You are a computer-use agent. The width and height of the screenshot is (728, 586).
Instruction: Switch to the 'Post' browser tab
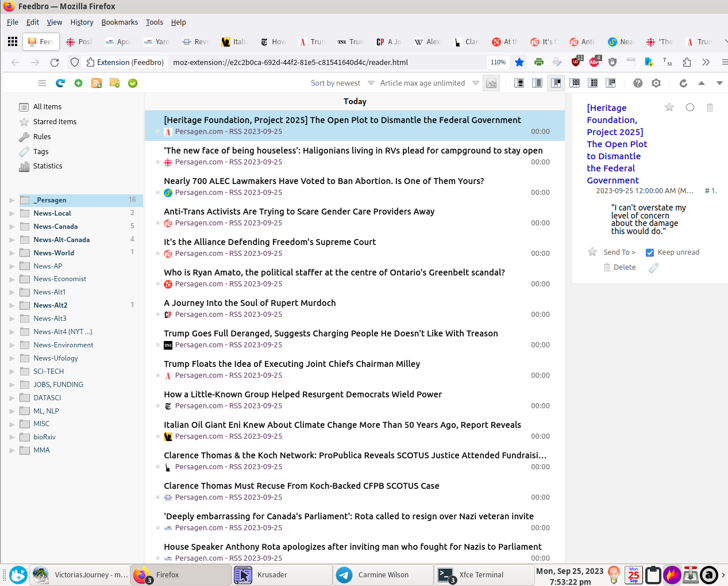point(79,42)
